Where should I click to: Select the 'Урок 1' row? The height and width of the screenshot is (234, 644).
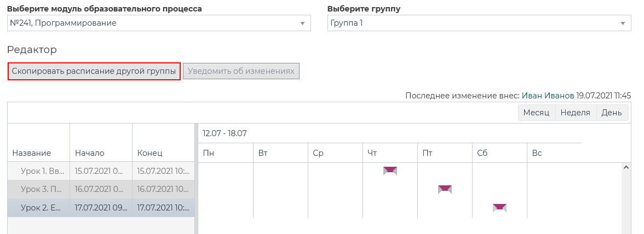pyautogui.click(x=42, y=171)
